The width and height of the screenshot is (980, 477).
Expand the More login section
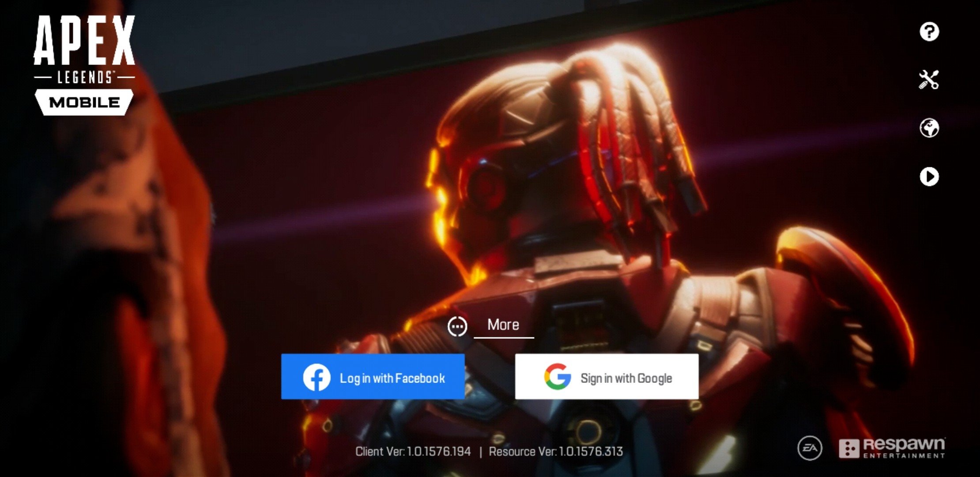click(490, 325)
